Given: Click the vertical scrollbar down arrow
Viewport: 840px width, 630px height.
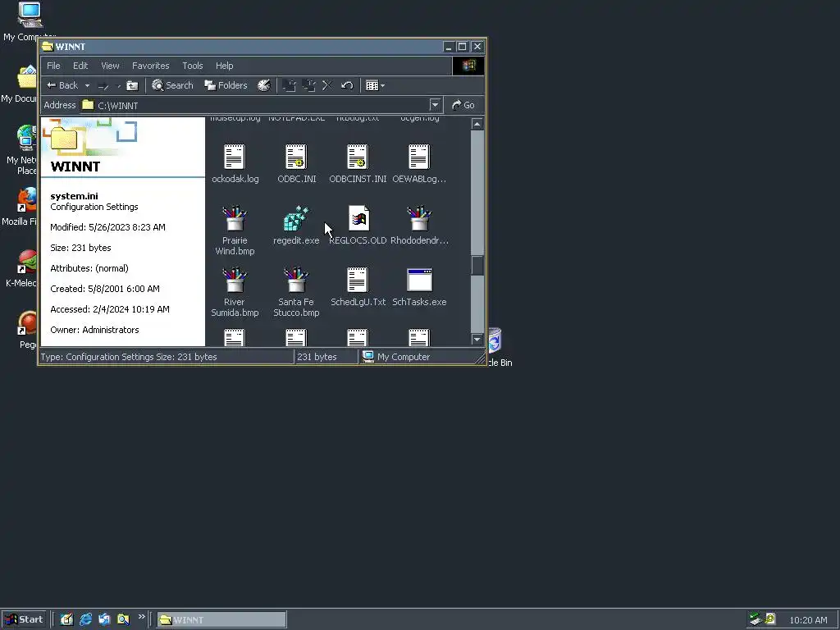Looking at the screenshot, I should [477, 339].
